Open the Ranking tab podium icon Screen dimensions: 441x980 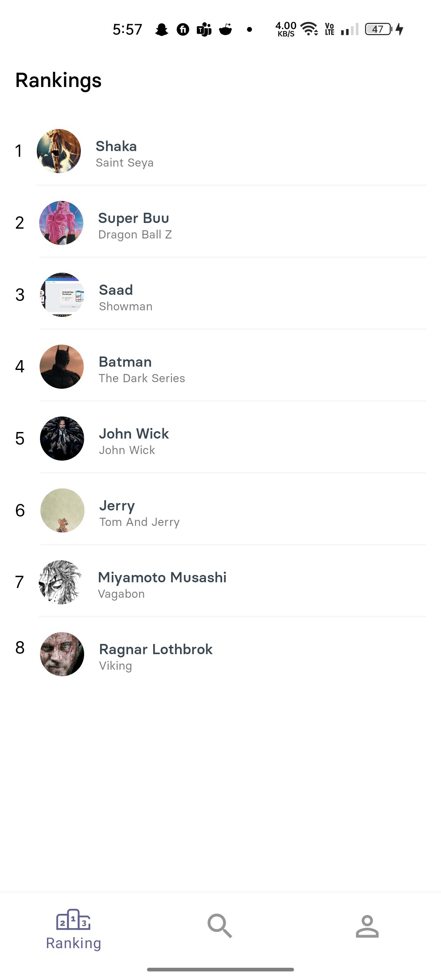pyautogui.click(x=73, y=920)
